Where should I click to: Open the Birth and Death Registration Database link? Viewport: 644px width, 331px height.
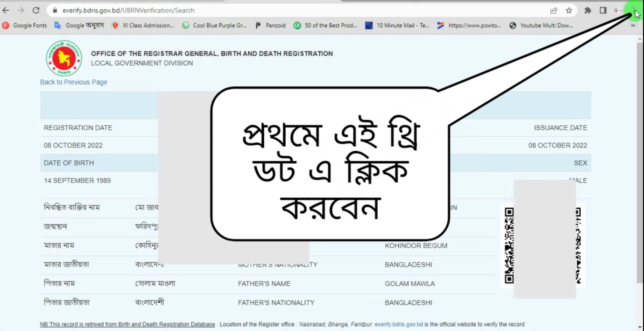click(166, 324)
